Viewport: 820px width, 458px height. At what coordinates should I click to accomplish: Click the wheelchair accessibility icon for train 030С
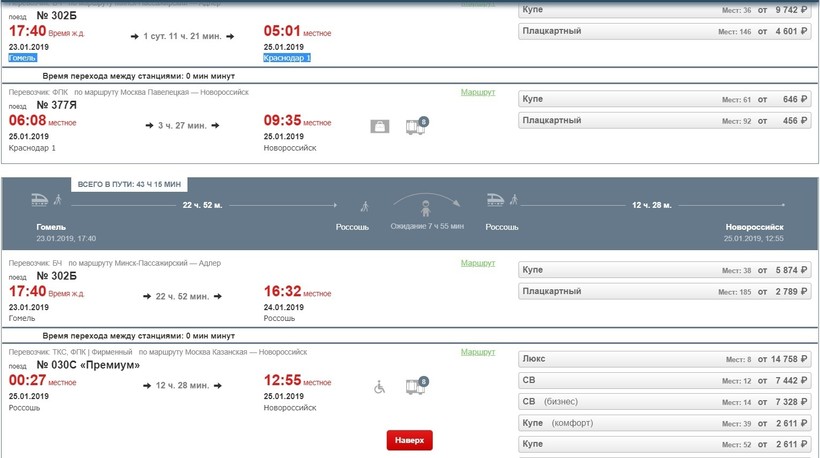pyautogui.click(x=380, y=386)
